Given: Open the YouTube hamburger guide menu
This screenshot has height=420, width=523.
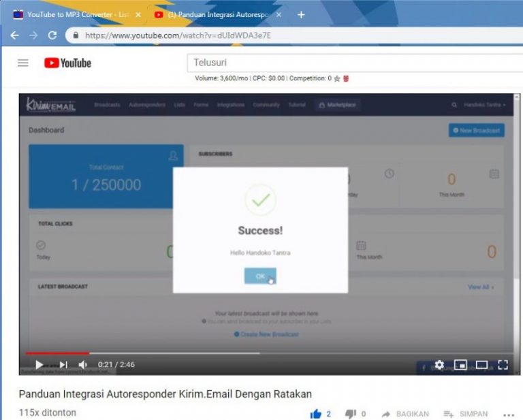Looking at the screenshot, I should tap(23, 63).
